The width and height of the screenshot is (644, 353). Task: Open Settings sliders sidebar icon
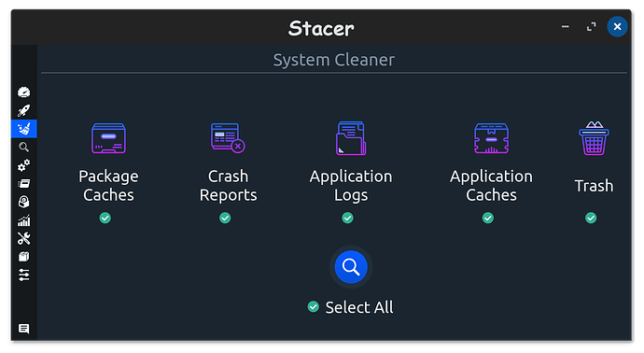tap(24, 275)
